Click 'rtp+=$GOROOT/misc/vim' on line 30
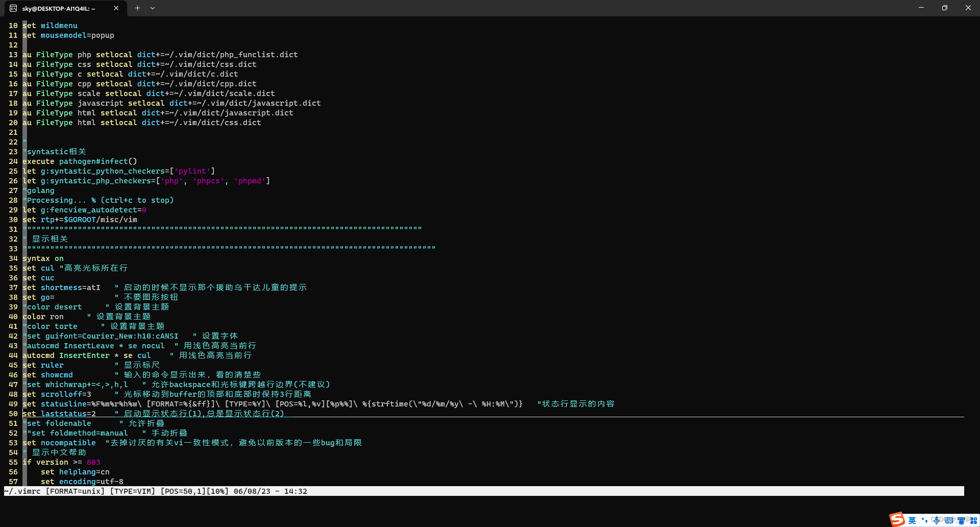 tap(89, 220)
